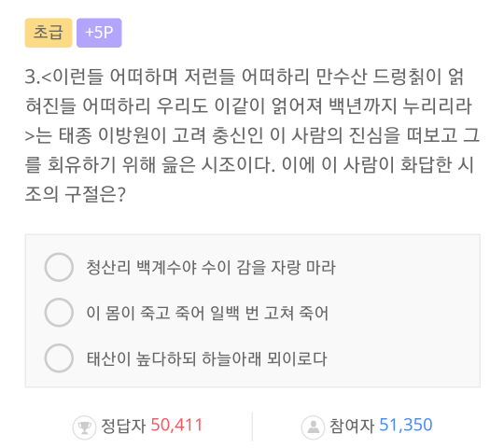Image resolution: width=504 pixels, height=448 pixels.
Task: Click the yellow 초급 difficulty badge
Action: coord(49,33)
